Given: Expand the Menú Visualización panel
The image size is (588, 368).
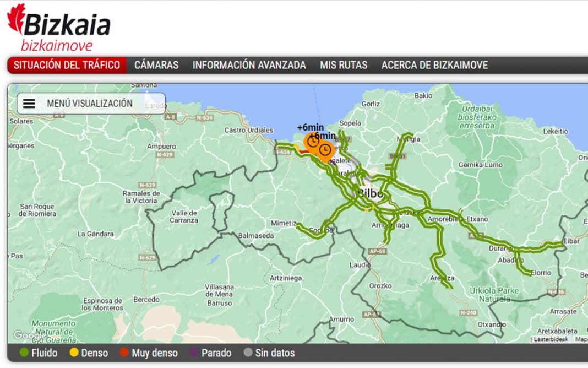Looking at the screenshot, I should (91, 104).
